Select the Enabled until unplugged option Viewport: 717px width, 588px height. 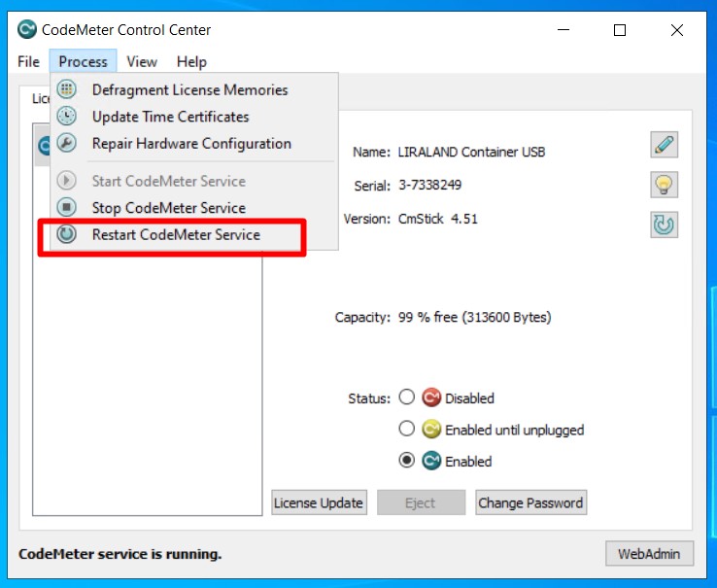[407, 429]
